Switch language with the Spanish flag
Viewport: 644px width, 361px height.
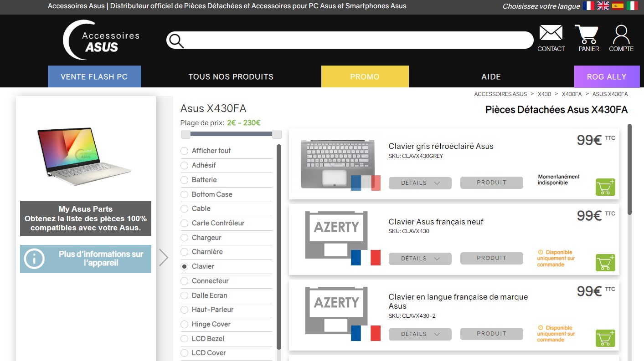pyautogui.click(x=618, y=6)
